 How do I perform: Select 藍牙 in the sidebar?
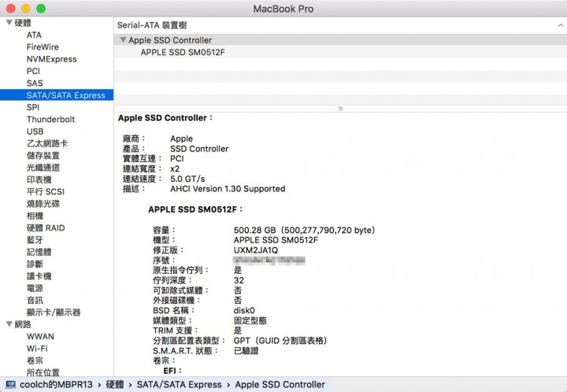pos(35,240)
